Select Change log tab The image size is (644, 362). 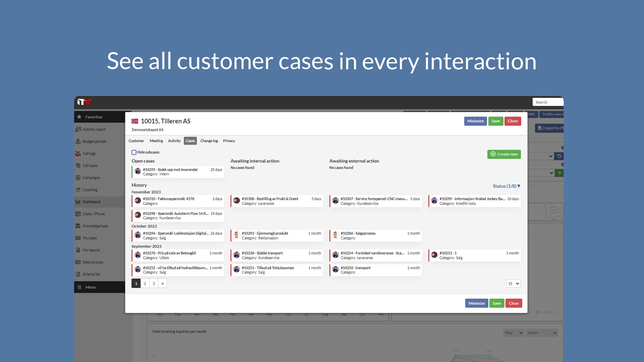209,140
